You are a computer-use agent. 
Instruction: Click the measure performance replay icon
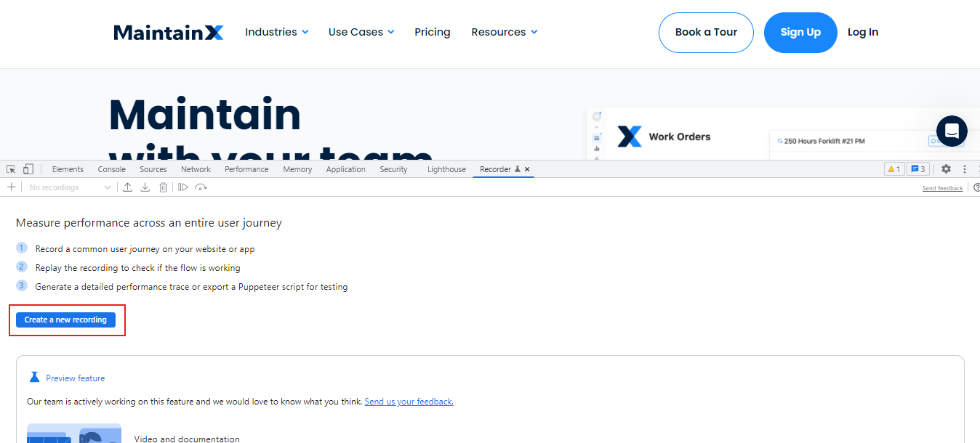pyautogui.click(x=201, y=187)
